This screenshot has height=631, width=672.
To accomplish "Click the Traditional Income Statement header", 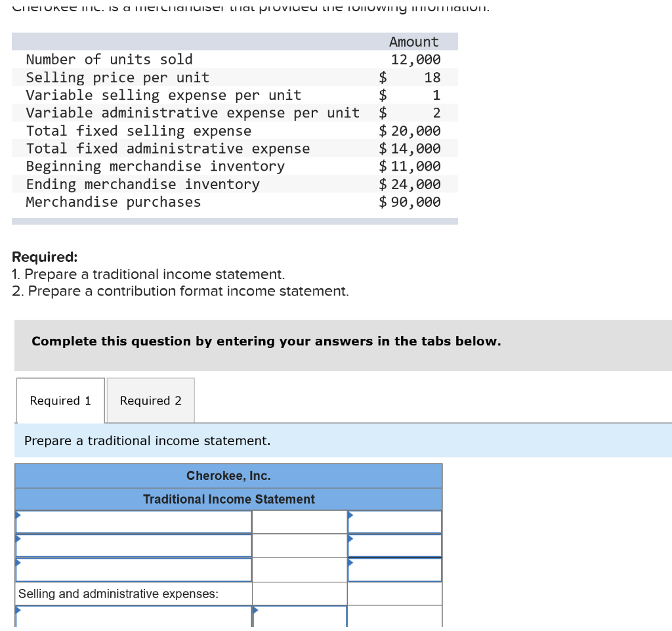I will click(228, 499).
